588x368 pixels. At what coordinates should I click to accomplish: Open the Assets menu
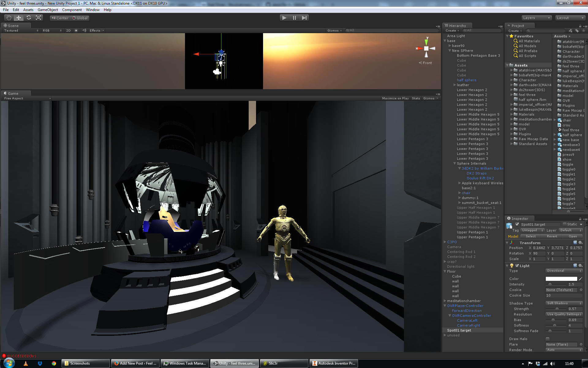point(28,10)
